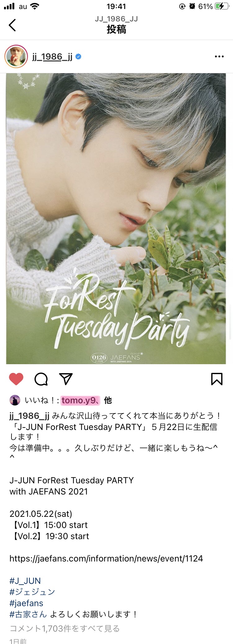Screen dimensions: 233x644
Task: Open the jj_1986_jj profile picture
Action: tap(16, 56)
